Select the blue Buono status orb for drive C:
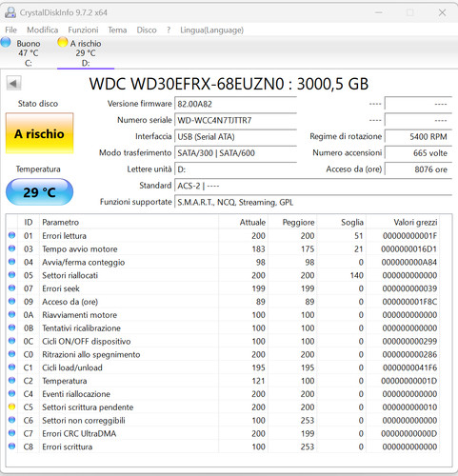The width and height of the screenshot is (458, 476). pos(6,42)
